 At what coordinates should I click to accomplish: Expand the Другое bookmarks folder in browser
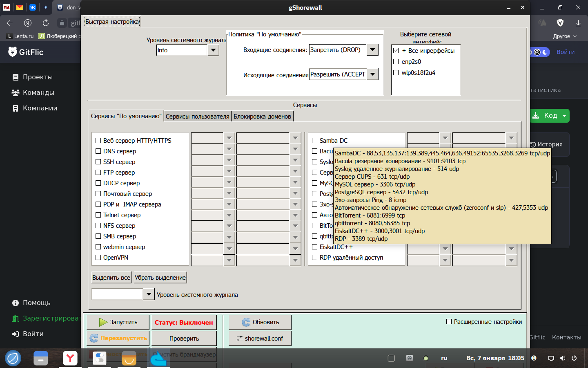(565, 36)
